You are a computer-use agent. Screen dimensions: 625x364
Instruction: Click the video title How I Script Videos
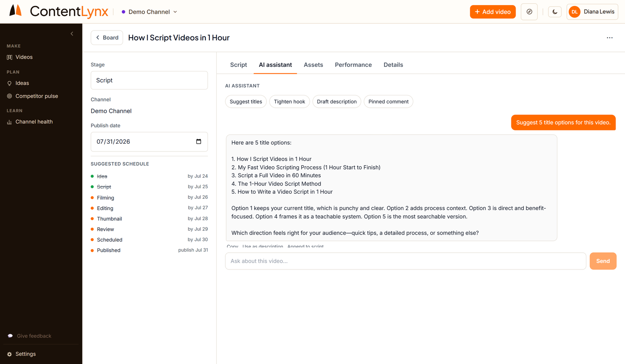[179, 37]
